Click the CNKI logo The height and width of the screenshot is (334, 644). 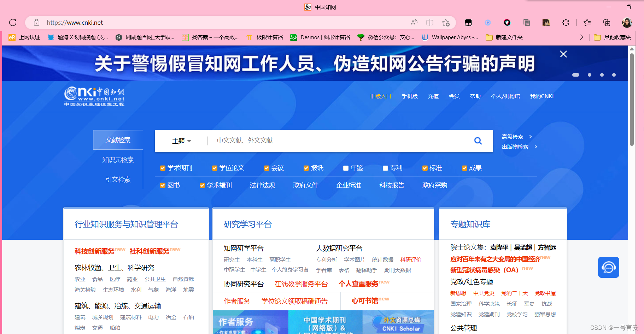(x=94, y=96)
